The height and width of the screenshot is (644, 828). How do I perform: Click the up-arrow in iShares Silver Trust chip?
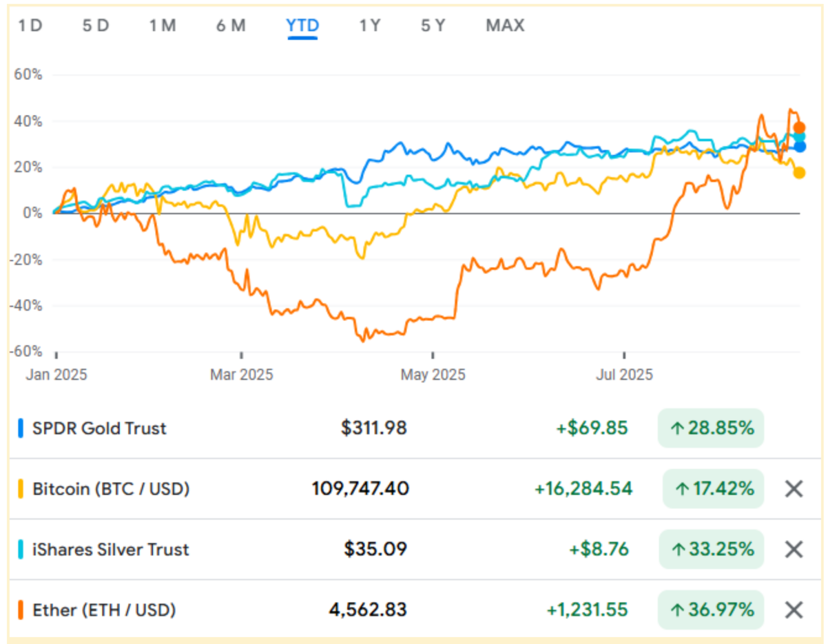tap(680, 550)
